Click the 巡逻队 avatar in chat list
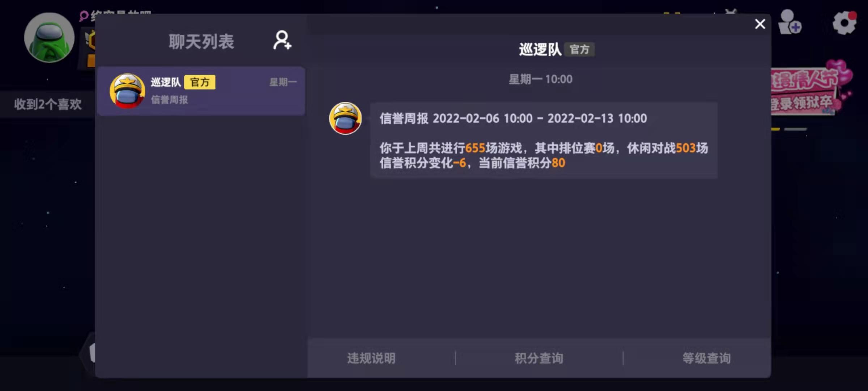Image resolution: width=868 pixels, height=391 pixels. (x=127, y=91)
